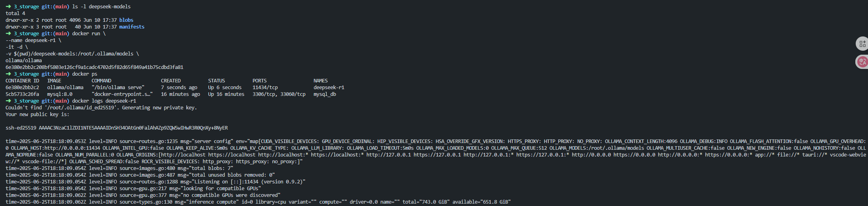Click the 'mysql_db' container name
The image size is (868, 206).
pos(324,94)
